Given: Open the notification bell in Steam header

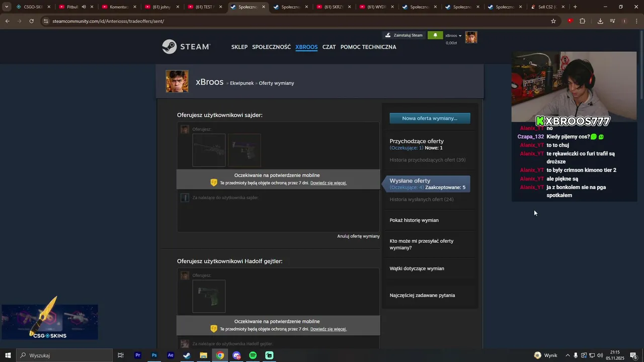Looking at the screenshot, I should (435, 35).
